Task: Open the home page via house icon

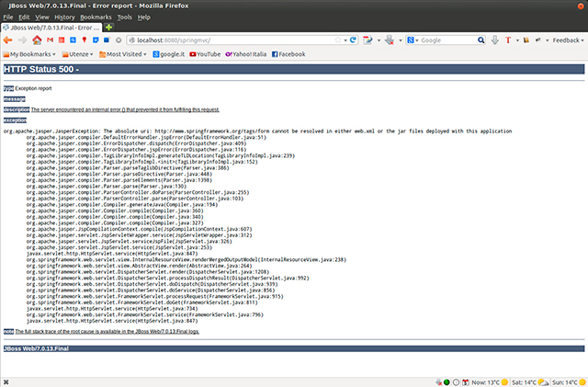Action: point(37,40)
